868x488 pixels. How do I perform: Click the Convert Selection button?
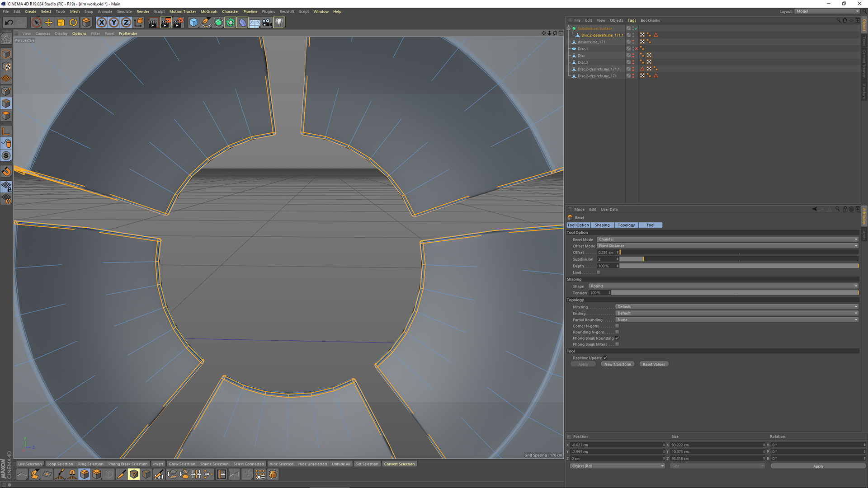click(x=399, y=464)
